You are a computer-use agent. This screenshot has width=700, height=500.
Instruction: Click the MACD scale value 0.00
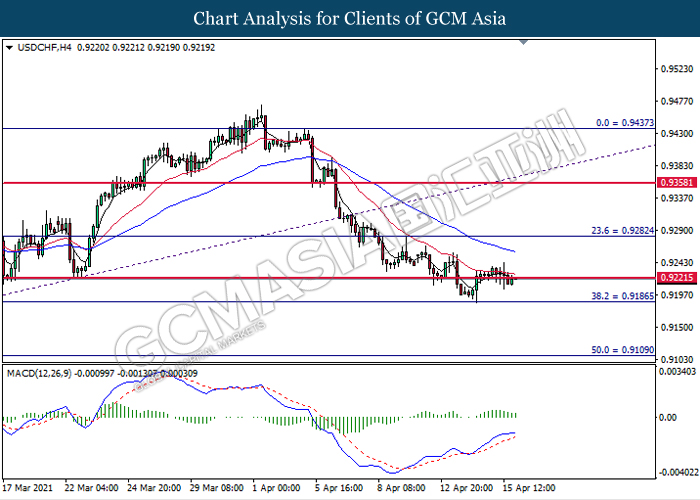tap(667, 417)
